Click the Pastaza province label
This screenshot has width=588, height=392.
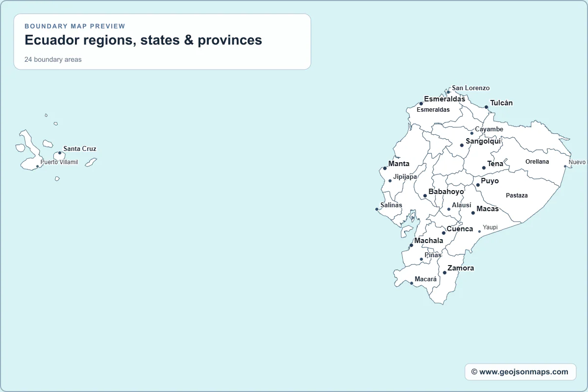[517, 196]
